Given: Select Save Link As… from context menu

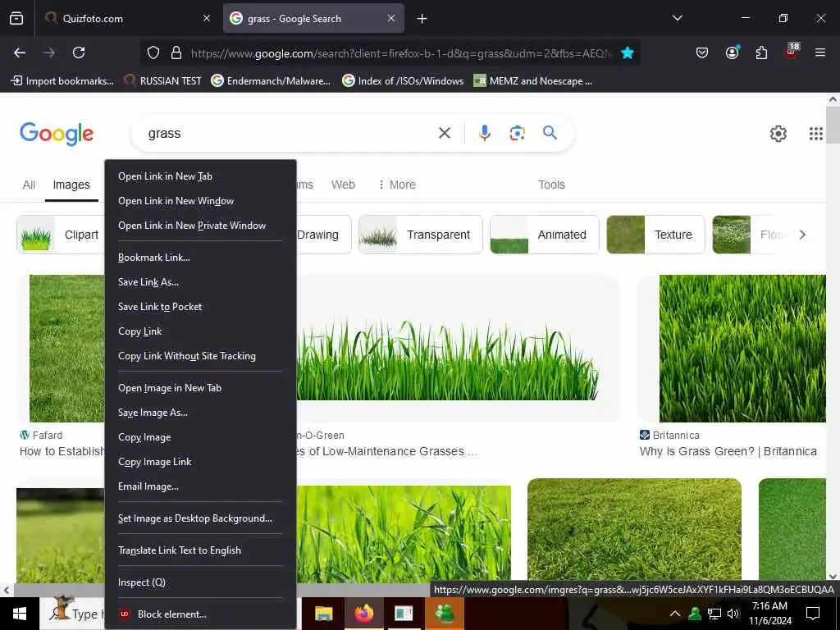Looking at the screenshot, I should click(x=200, y=282).
